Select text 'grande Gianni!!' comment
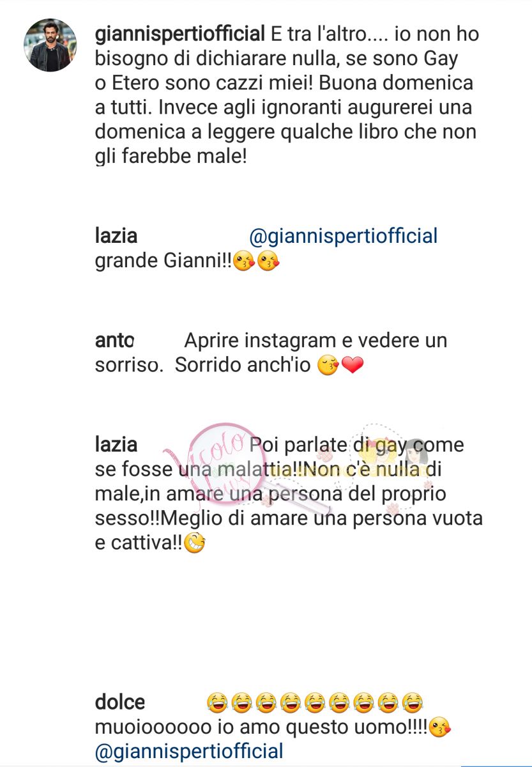 pyautogui.click(x=163, y=262)
